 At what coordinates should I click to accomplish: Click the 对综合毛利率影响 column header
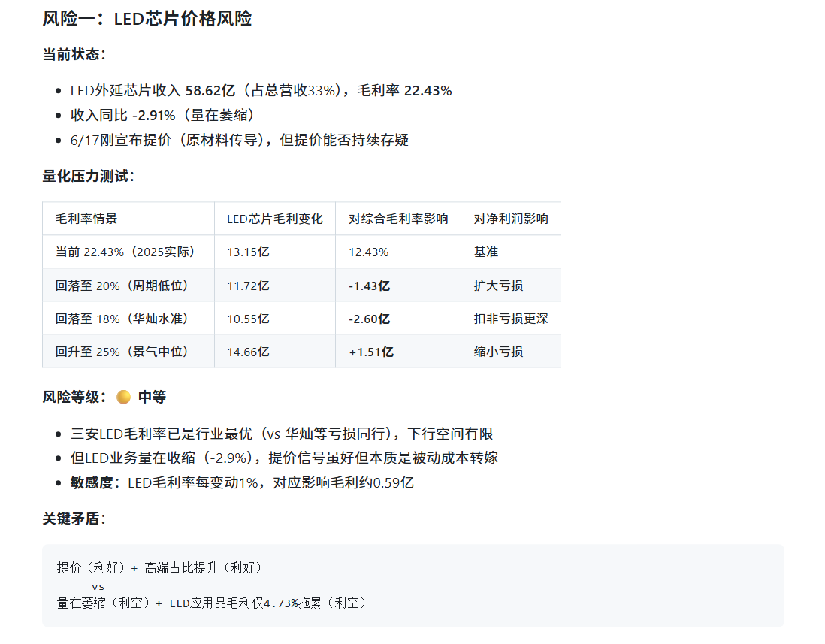click(398, 219)
